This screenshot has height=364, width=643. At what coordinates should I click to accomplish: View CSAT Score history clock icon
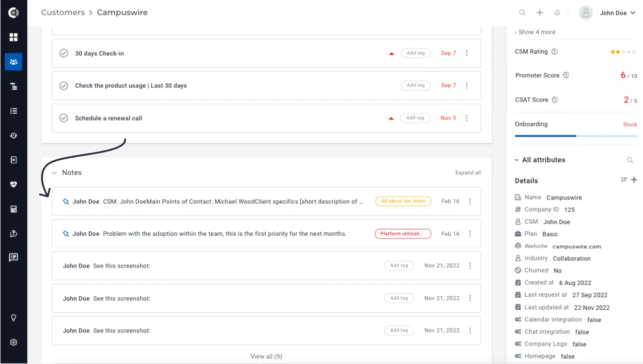point(555,100)
